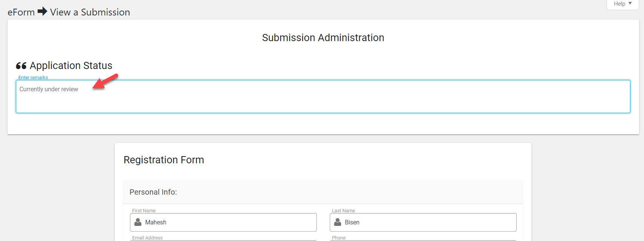Image resolution: width=644 pixels, height=241 pixels.
Task: Click the Application Status heading
Action: [71, 66]
